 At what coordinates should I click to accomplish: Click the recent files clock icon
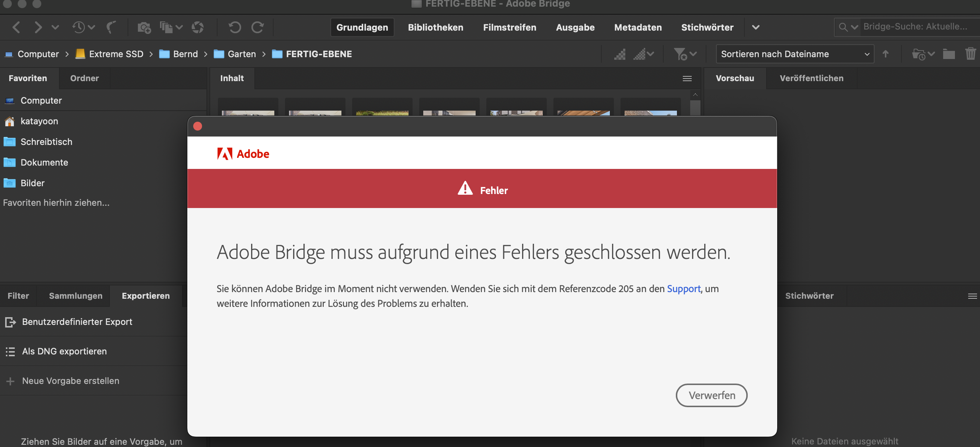click(x=79, y=27)
